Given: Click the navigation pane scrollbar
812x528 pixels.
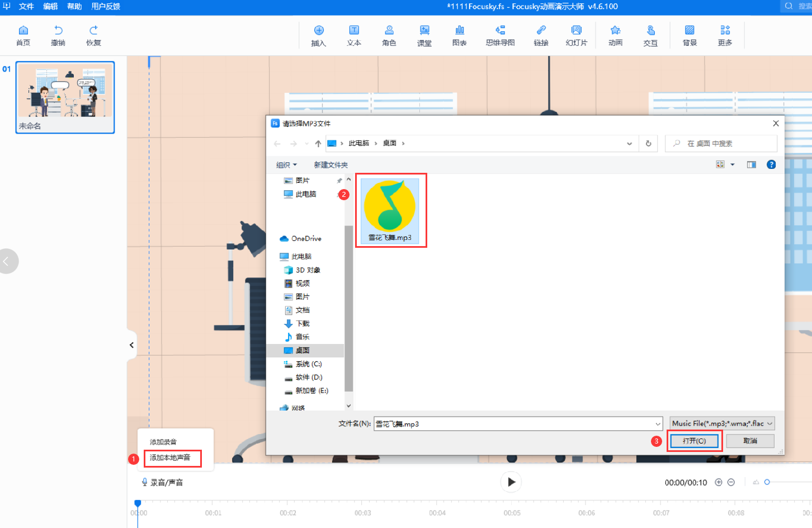Looking at the screenshot, I should coord(349,308).
